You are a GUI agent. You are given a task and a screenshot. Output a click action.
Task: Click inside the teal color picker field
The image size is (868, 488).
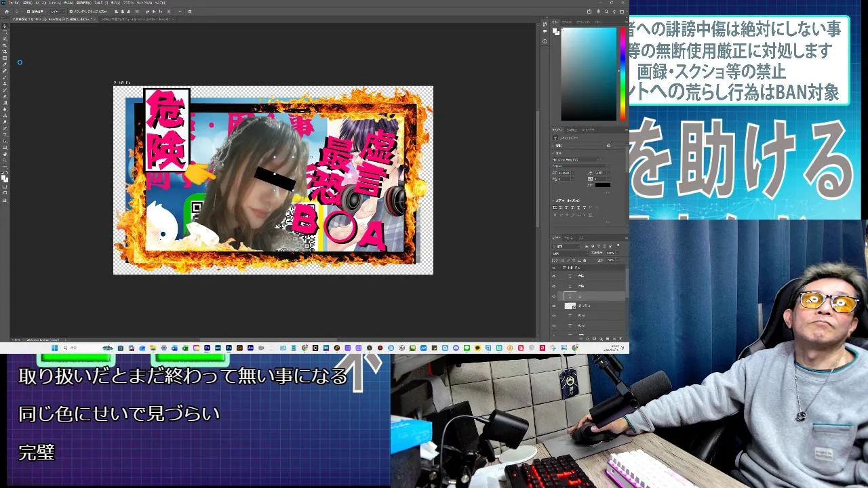[589, 75]
